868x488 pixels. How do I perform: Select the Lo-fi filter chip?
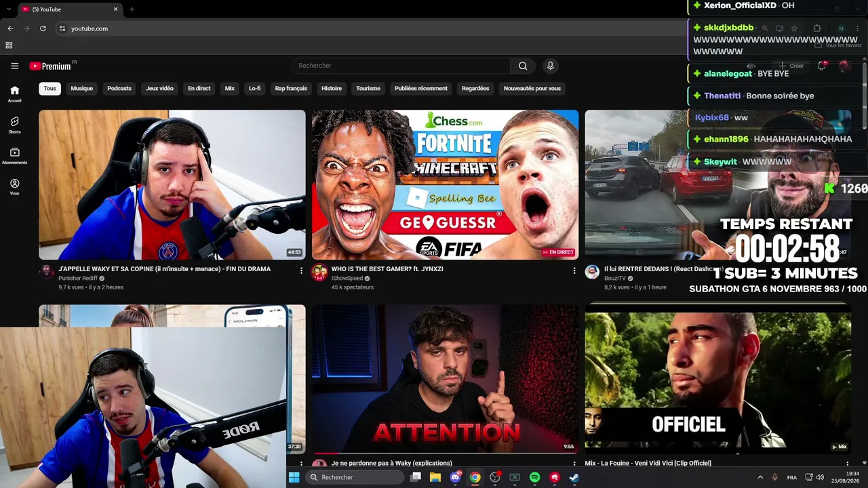[254, 88]
